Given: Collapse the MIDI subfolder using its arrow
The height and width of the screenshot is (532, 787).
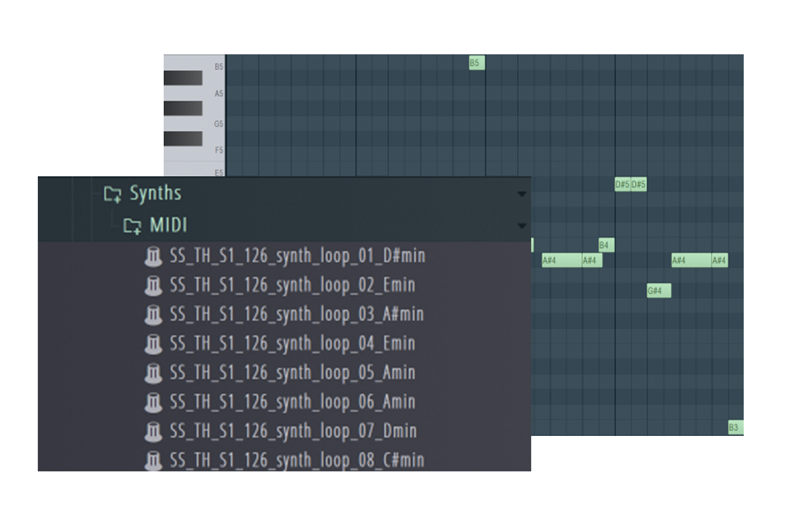Looking at the screenshot, I should (x=521, y=227).
